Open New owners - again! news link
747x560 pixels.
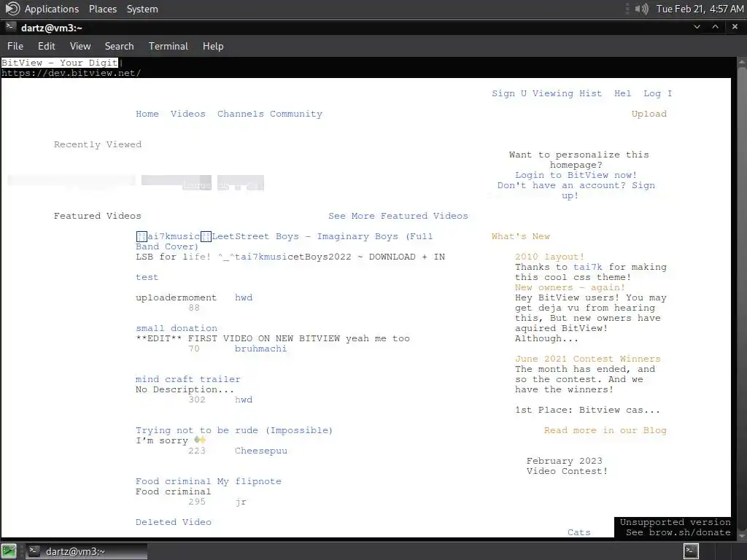click(x=570, y=287)
